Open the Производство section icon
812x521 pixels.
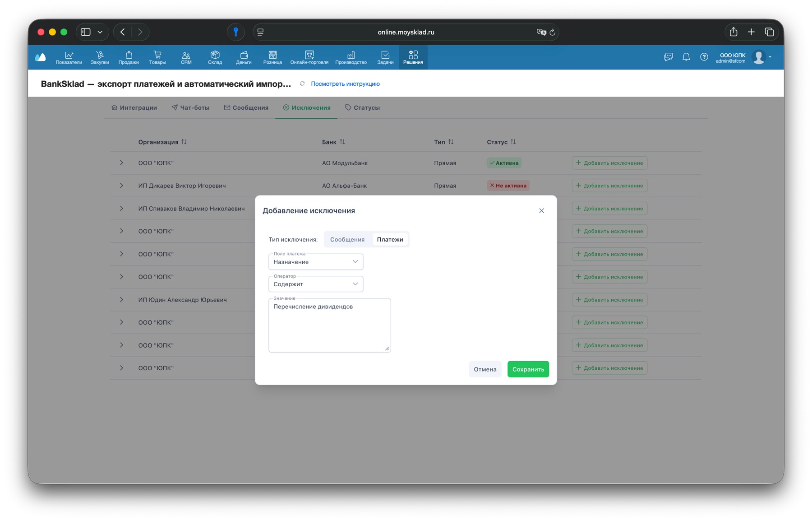351,57
